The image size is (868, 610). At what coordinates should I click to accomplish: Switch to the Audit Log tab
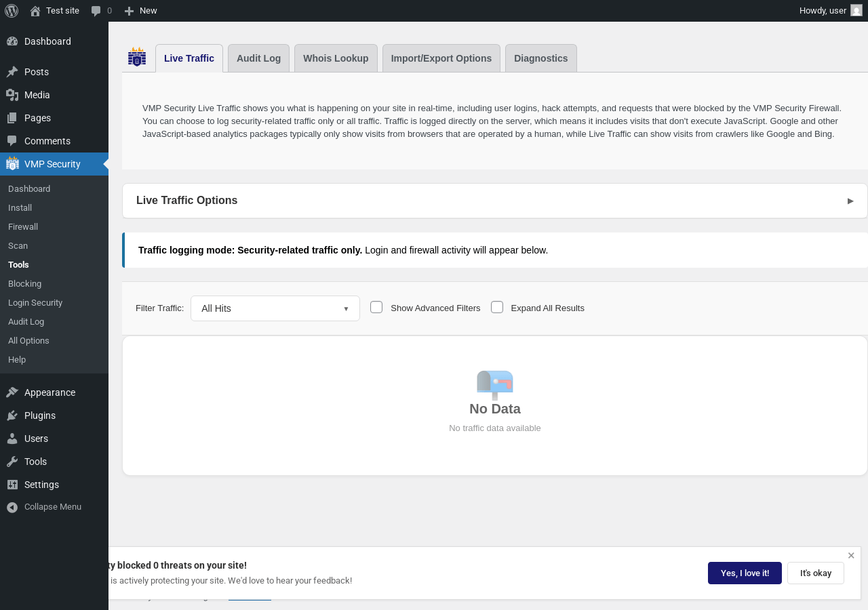tap(258, 58)
